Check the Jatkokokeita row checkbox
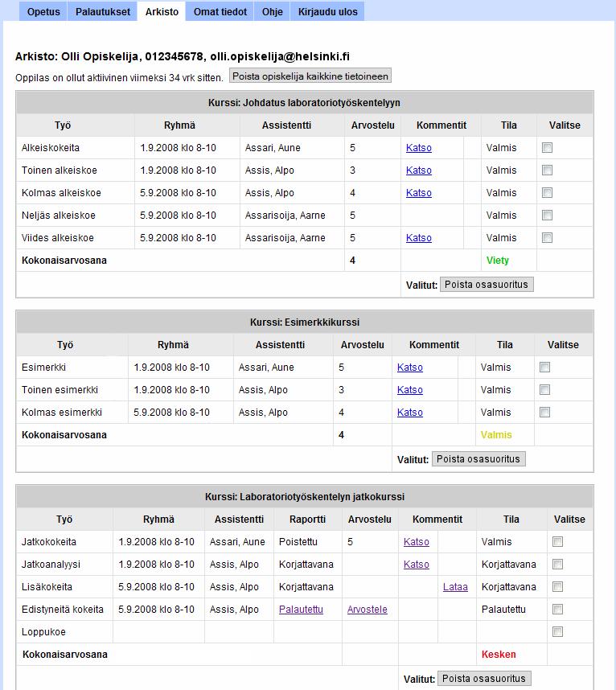The height and width of the screenshot is (690, 616). pyautogui.click(x=557, y=542)
